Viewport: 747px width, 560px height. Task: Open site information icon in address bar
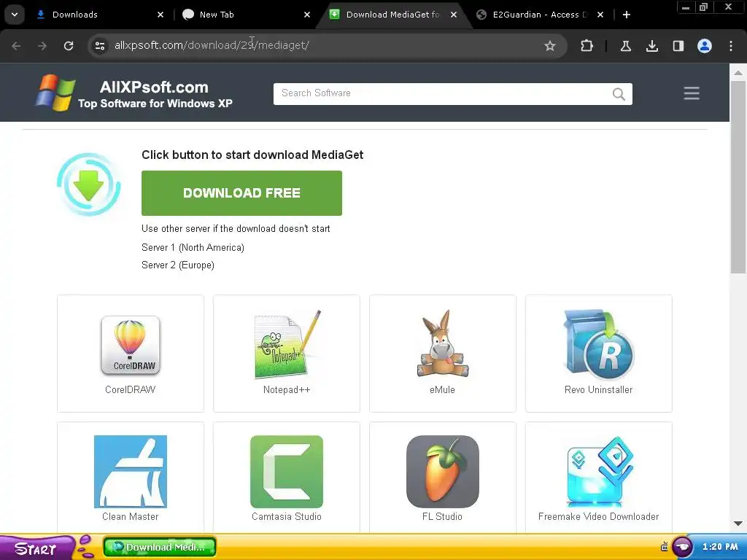point(100,46)
